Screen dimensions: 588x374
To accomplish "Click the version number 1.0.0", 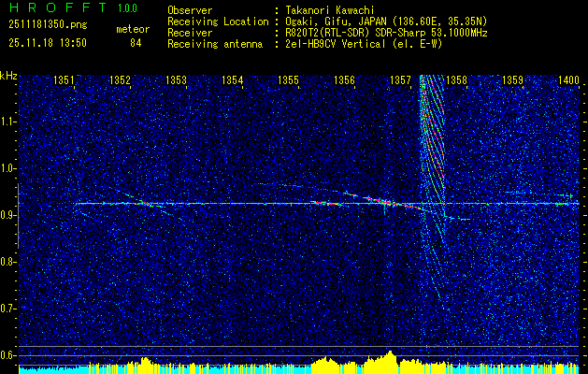I will 127,7.
